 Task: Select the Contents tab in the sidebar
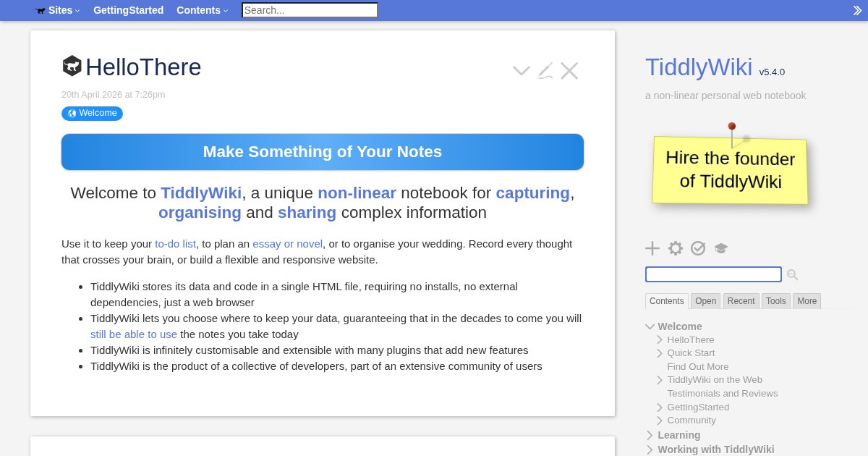[x=667, y=301]
